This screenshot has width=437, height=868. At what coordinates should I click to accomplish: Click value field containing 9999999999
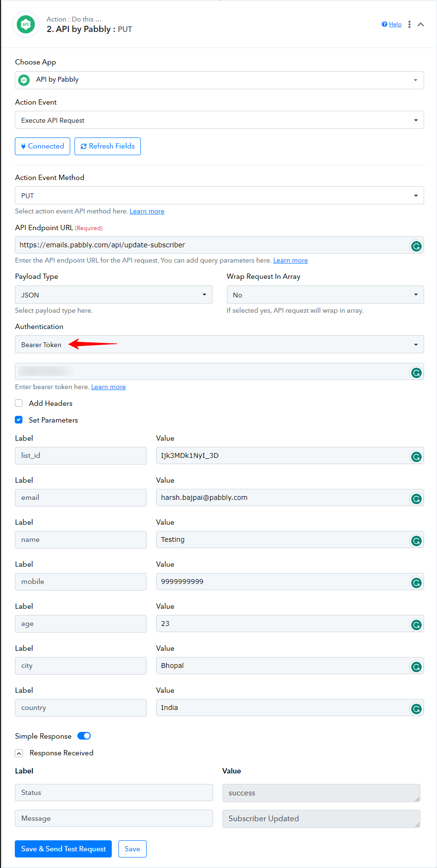click(290, 582)
